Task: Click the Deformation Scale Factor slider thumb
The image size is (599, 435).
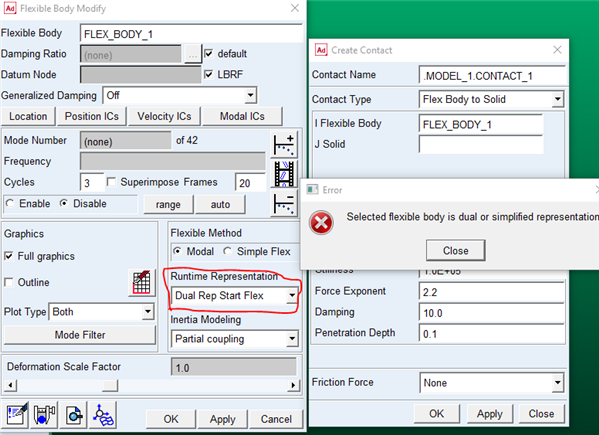Action: coord(110,385)
